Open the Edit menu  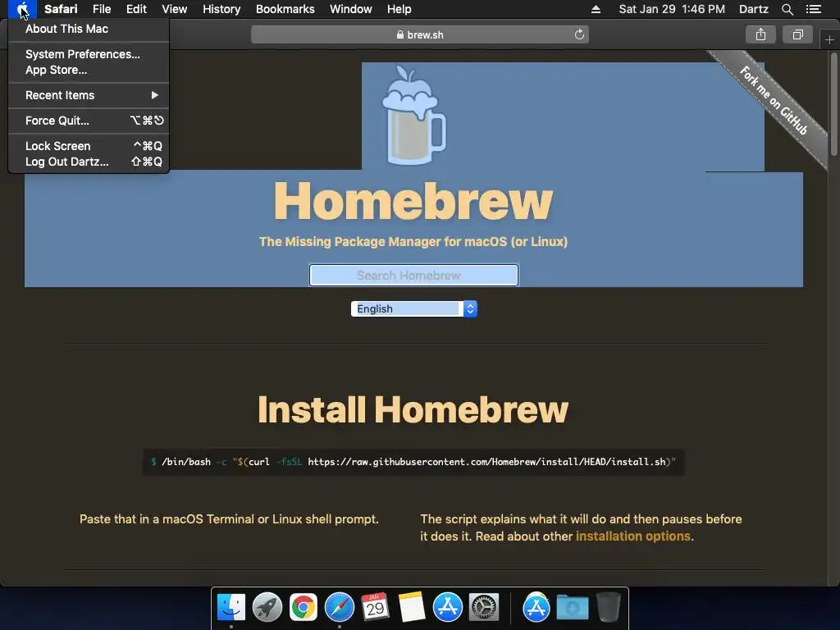(x=136, y=9)
